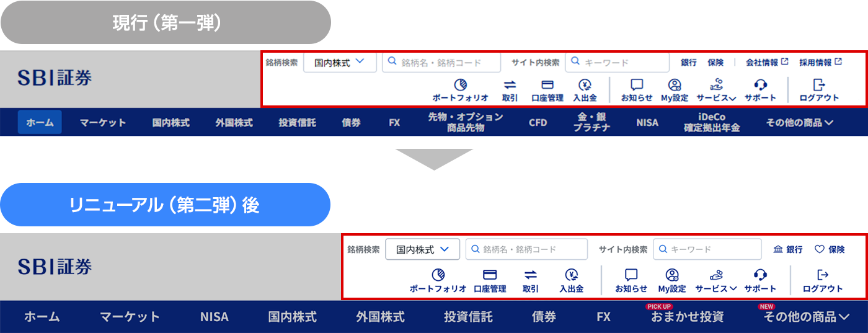868x333 pixels.
Task: Click the 取引 arrows icon in the current header
Action: [x=510, y=85]
